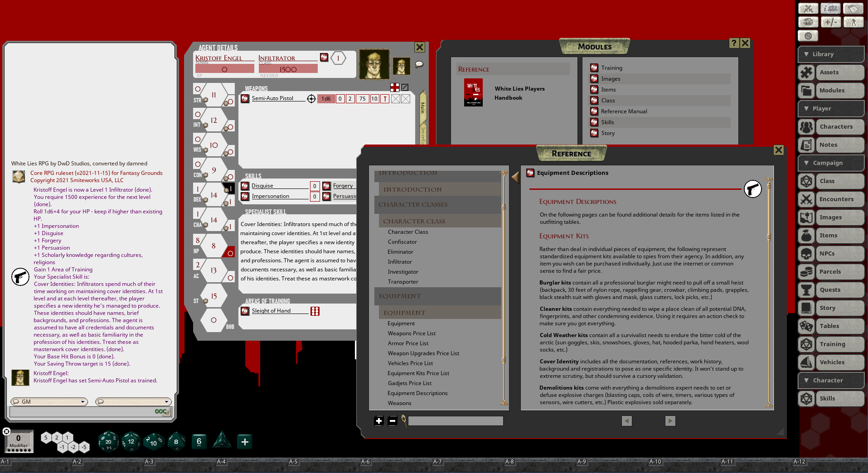Open the GM speaker dropdown in chat
The image size is (868, 473).
click(49, 401)
